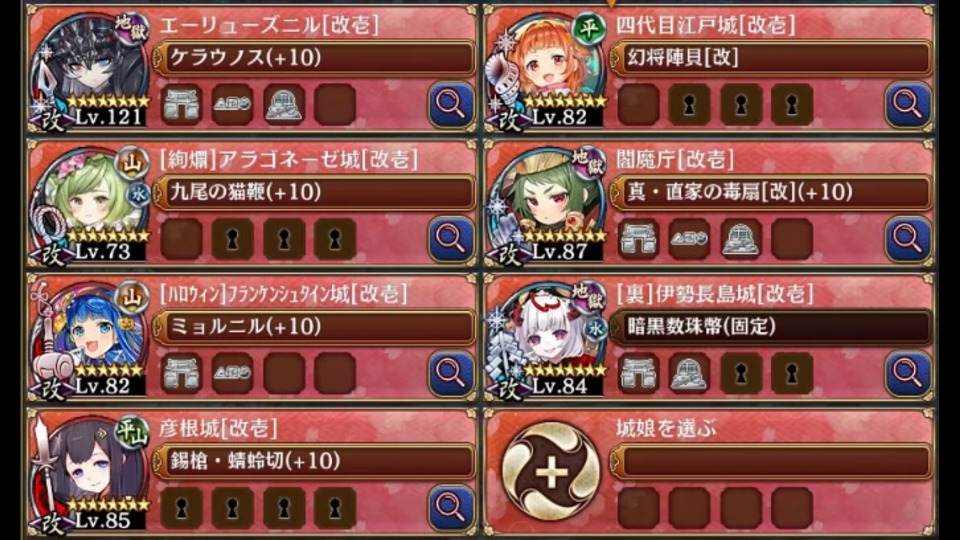This screenshot has height=540, width=960.
Task: Select エーリューズニル Lv.121 character portrait
Action: [x=90, y=70]
